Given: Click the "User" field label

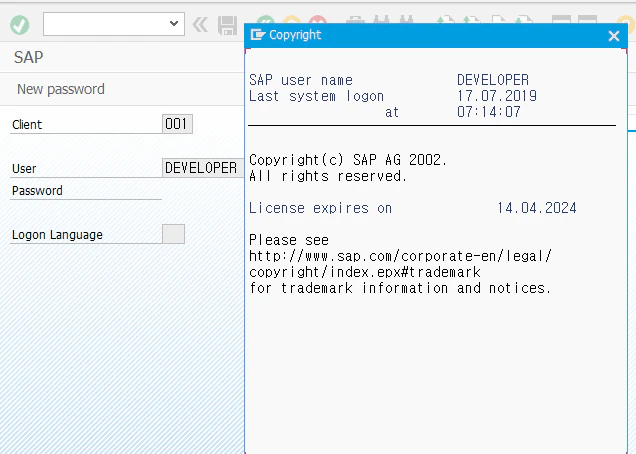Looking at the screenshot, I should (x=24, y=168).
